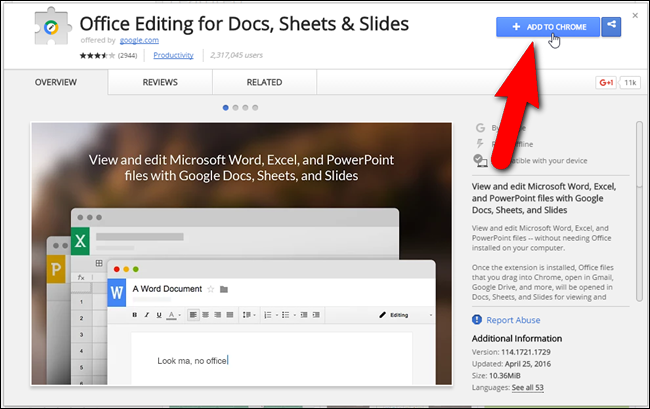Click the Underline icon in preview toolbar
The width and height of the screenshot is (650, 409).
coord(159,315)
